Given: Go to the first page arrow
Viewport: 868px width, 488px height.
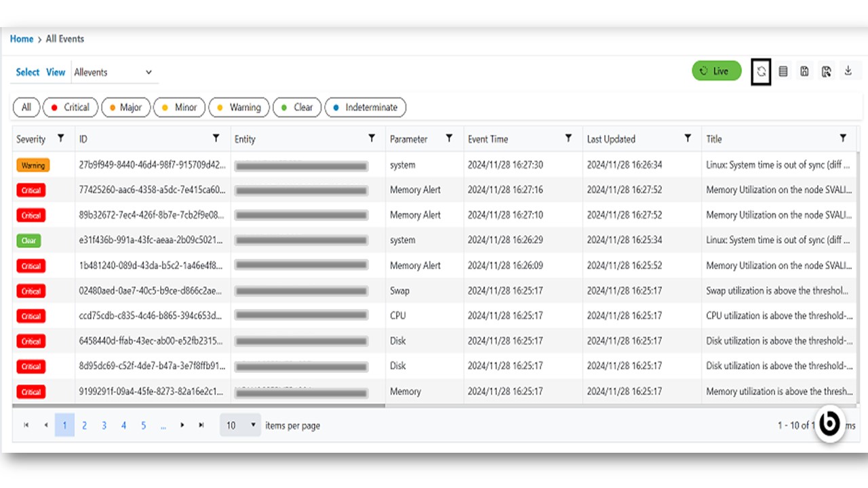Looking at the screenshot, I should 26,425.
